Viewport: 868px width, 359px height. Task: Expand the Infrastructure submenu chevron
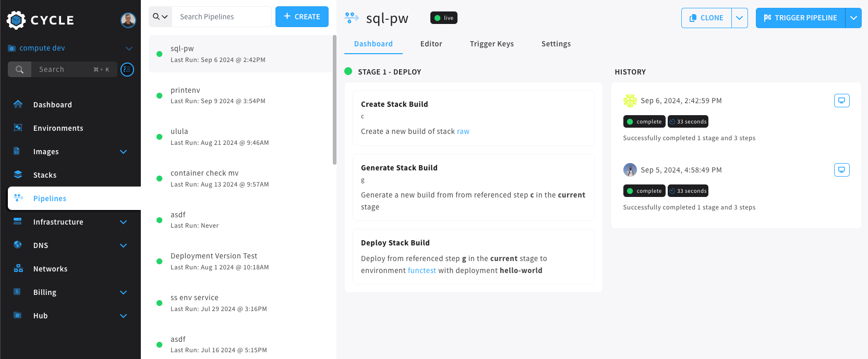click(x=124, y=222)
